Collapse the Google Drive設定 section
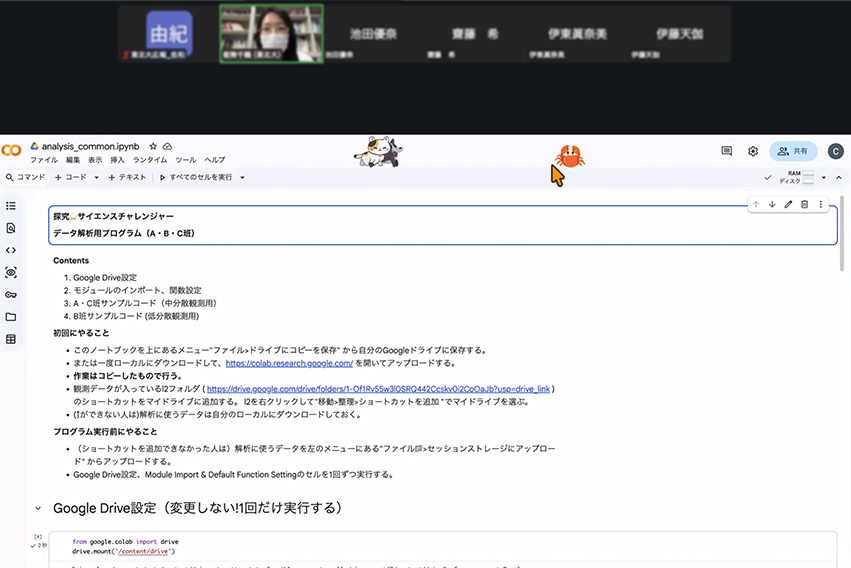The image size is (851, 568). point(38,508)
